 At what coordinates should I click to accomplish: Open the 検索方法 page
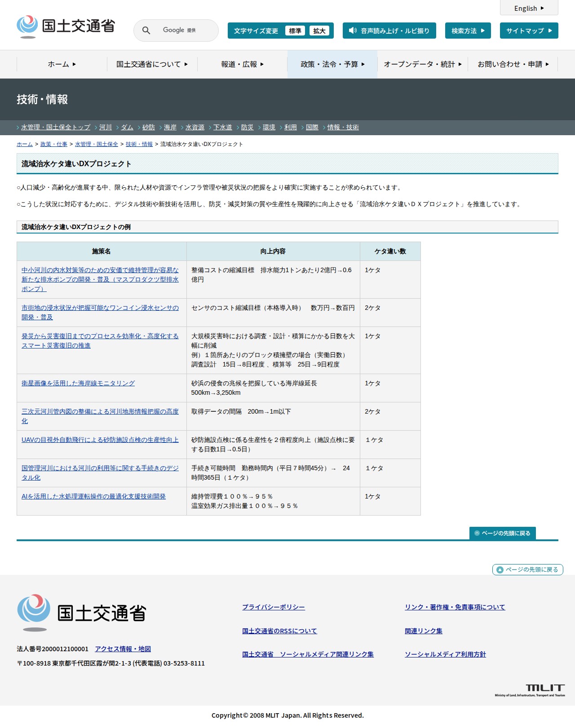tap(468, 31)
